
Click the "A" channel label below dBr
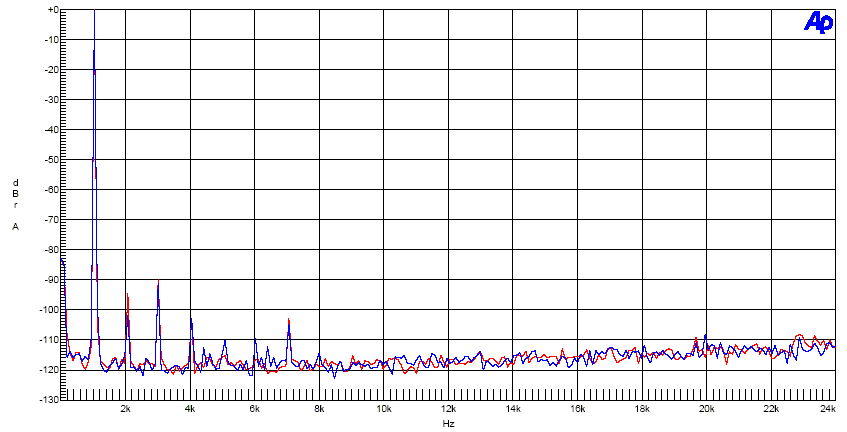pos(16,227)
